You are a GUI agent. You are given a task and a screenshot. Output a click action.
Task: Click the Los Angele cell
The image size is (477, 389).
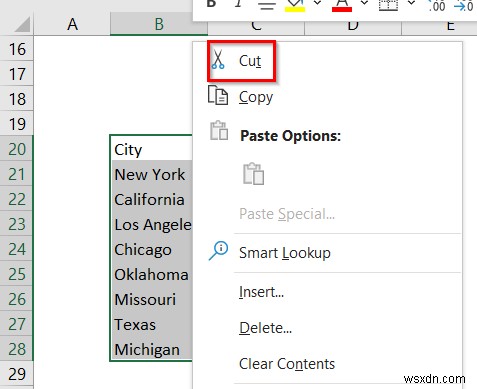[152, 224]
